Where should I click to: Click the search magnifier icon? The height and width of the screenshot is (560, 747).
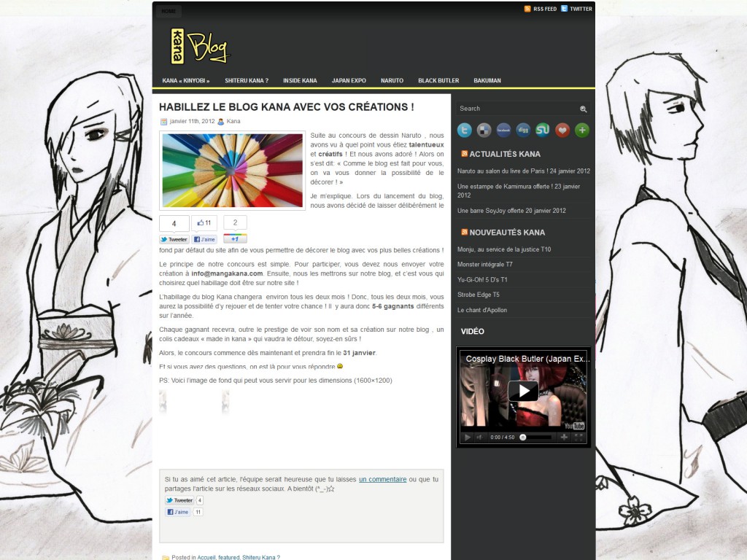coord(584,109)
